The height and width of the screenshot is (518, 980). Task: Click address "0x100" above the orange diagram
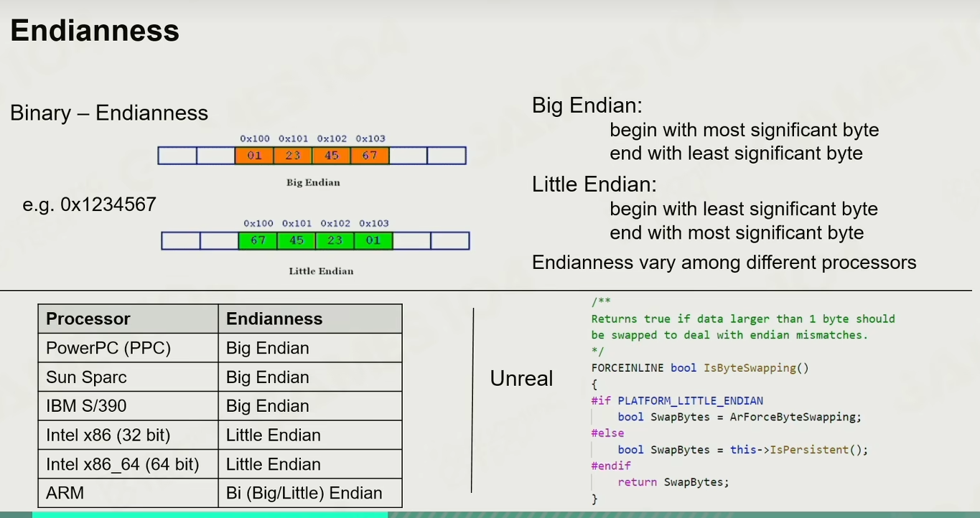pos(255,138)
